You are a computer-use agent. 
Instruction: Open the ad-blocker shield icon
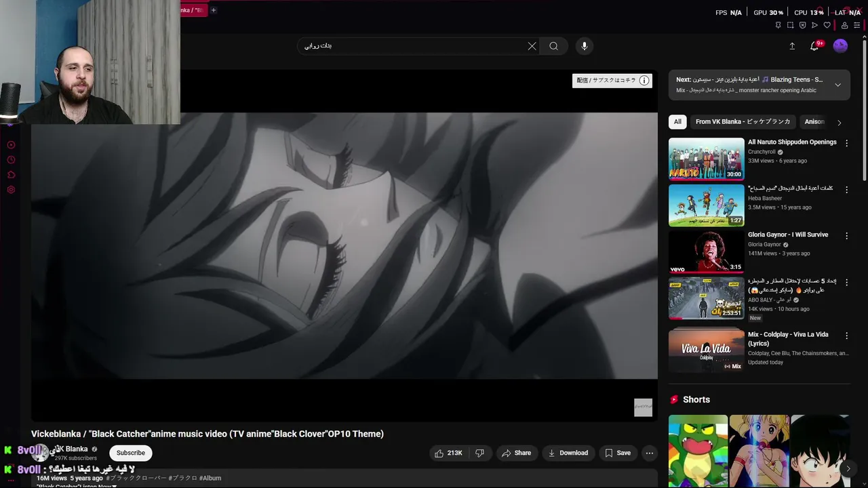point(802,25)
